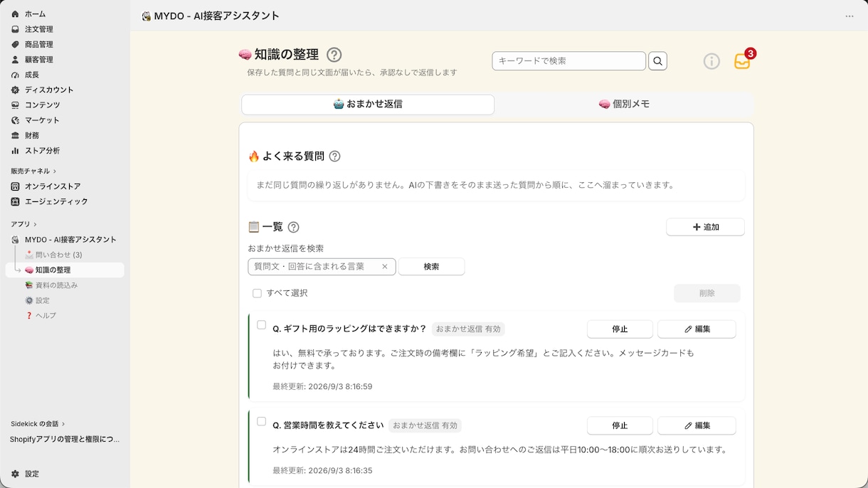Screen dimensions: 868x488
Task: Click the はい、無料で承っております answer text
Action: point(483,359)
